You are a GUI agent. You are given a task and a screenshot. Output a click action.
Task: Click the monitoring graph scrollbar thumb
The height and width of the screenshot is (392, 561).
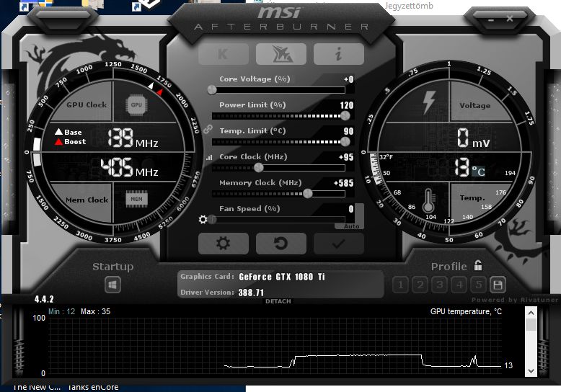coord(531,325)
